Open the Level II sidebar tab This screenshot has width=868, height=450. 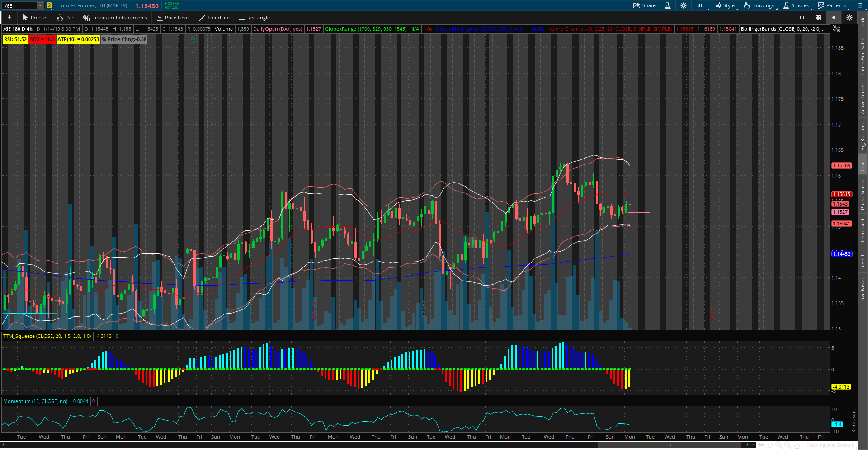click(x=863, y=261)
